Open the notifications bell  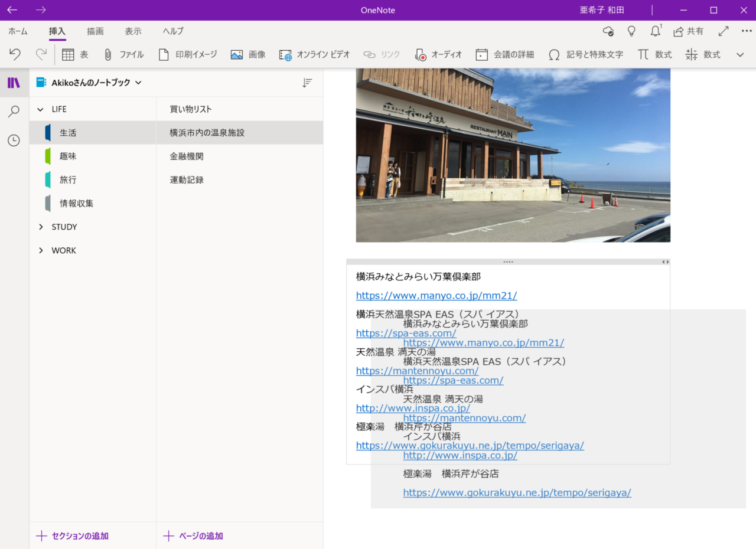[x=655, y=31]
